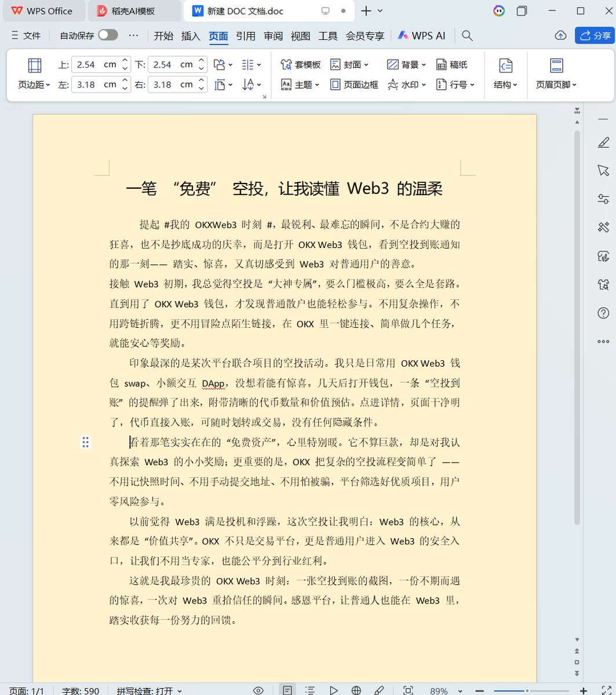Open the 行号 line numbers dropdown
616x695 pixels.
point(455,85)
